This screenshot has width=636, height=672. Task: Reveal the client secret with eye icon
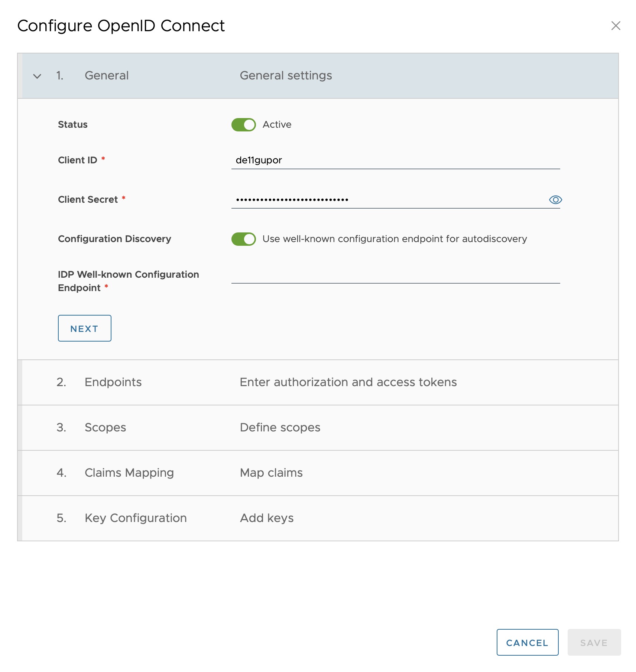pos(555,200)
